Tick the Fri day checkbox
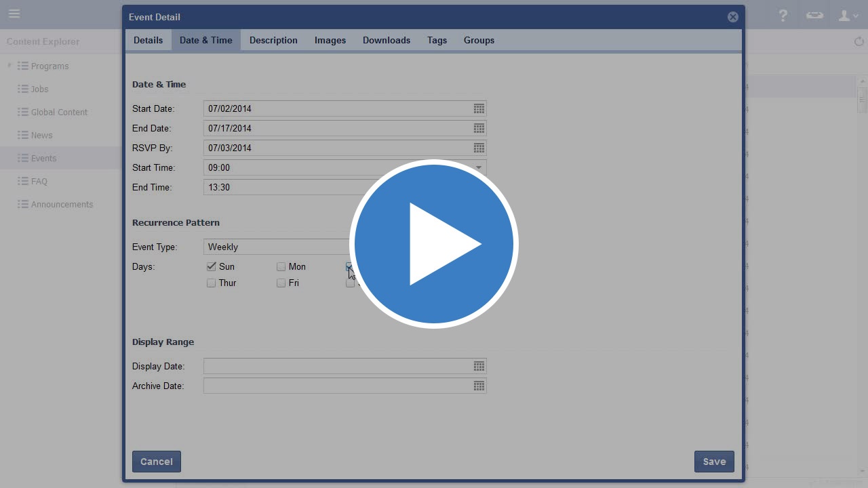Viewport: 868px width, 488px height. coord(281,283)
